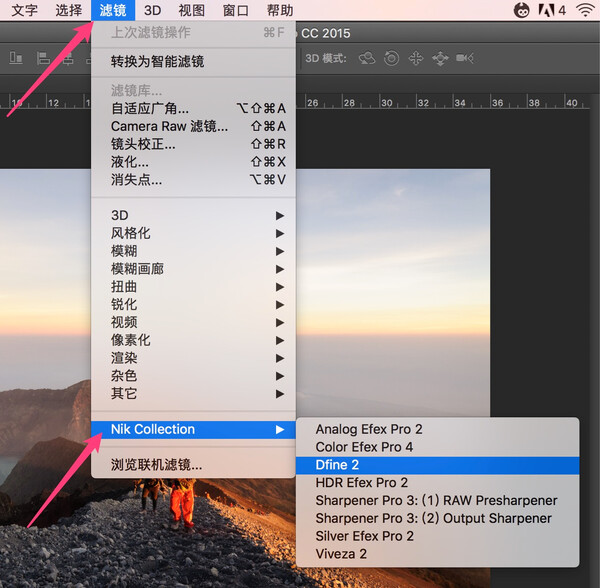
Task: Open the 选择 menu
Action: click(68, 10)
